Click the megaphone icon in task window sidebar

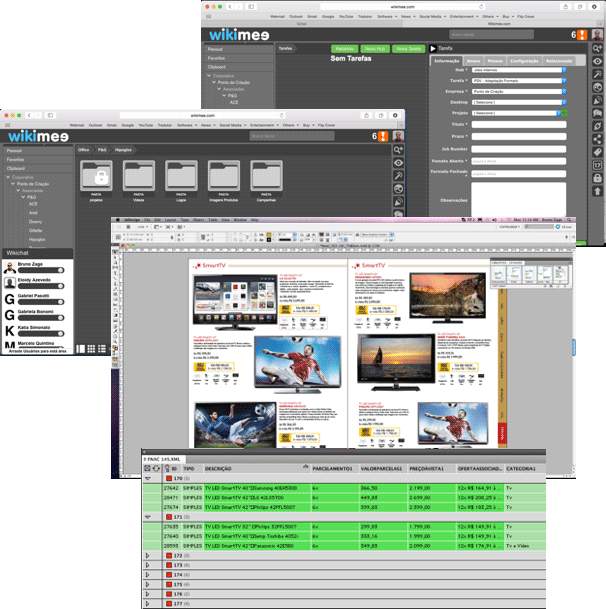tap(597, 100)
